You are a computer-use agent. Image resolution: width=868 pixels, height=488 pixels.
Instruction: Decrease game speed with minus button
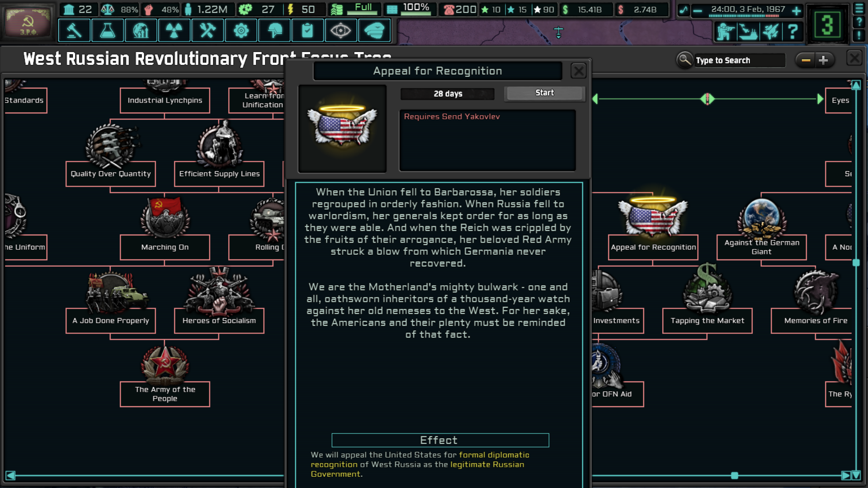tap(698, 11)
